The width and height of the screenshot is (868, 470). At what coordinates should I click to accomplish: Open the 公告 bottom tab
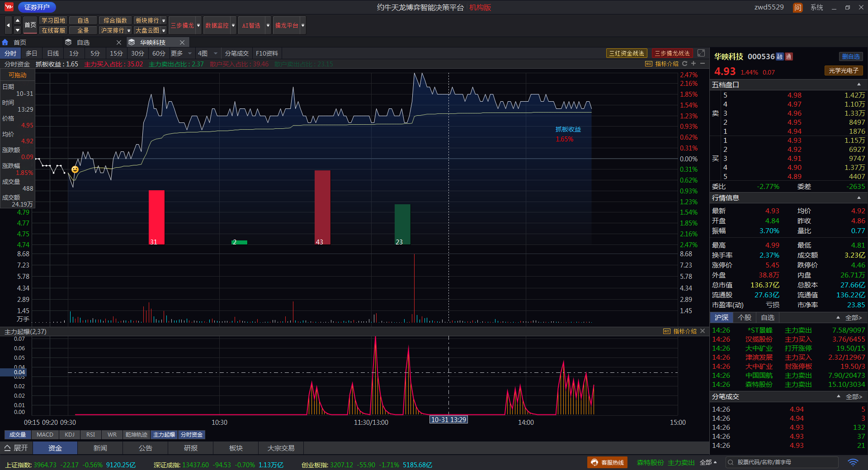[146, 448]
